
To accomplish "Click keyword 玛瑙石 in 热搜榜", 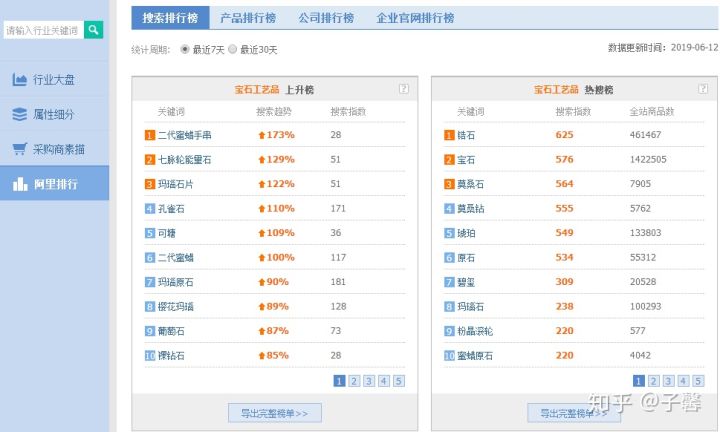I will 471,307.
